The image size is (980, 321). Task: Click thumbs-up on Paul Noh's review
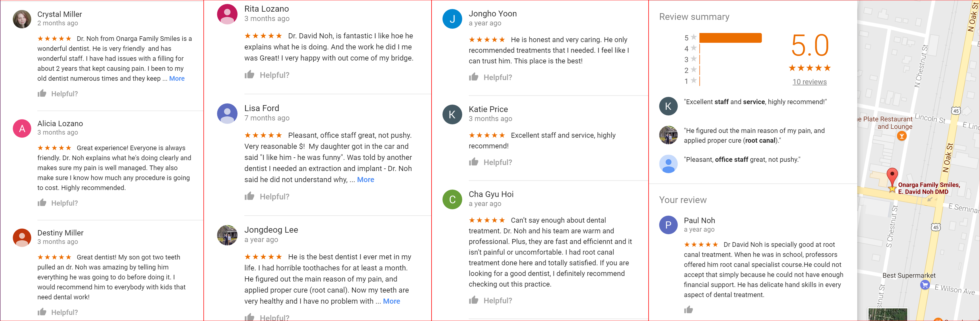click(x=688, y=310)
